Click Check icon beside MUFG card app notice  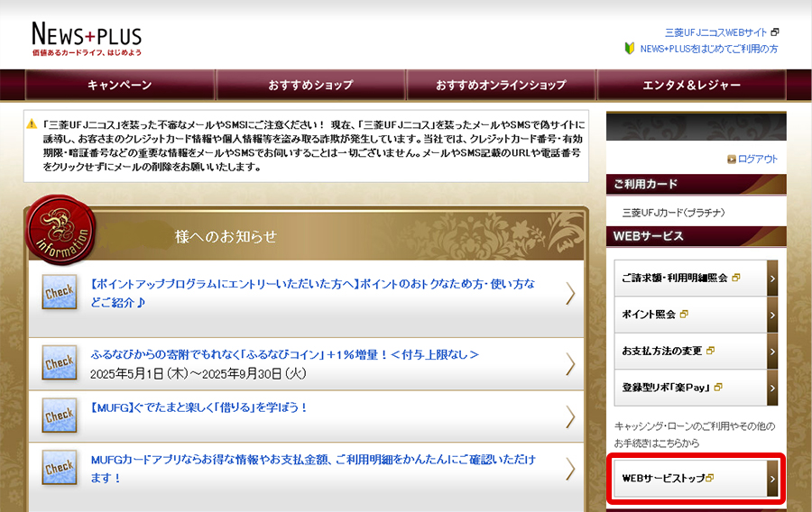point(60,468)
